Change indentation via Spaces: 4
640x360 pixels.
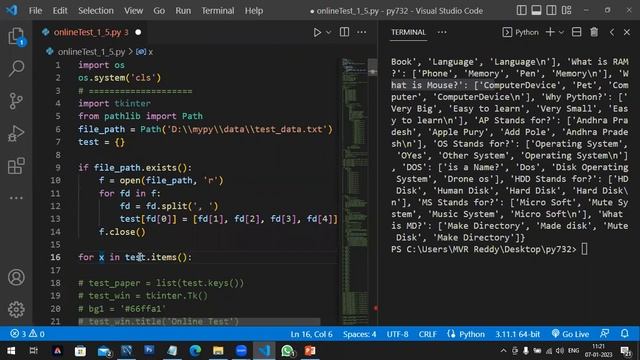pos(360,334)
